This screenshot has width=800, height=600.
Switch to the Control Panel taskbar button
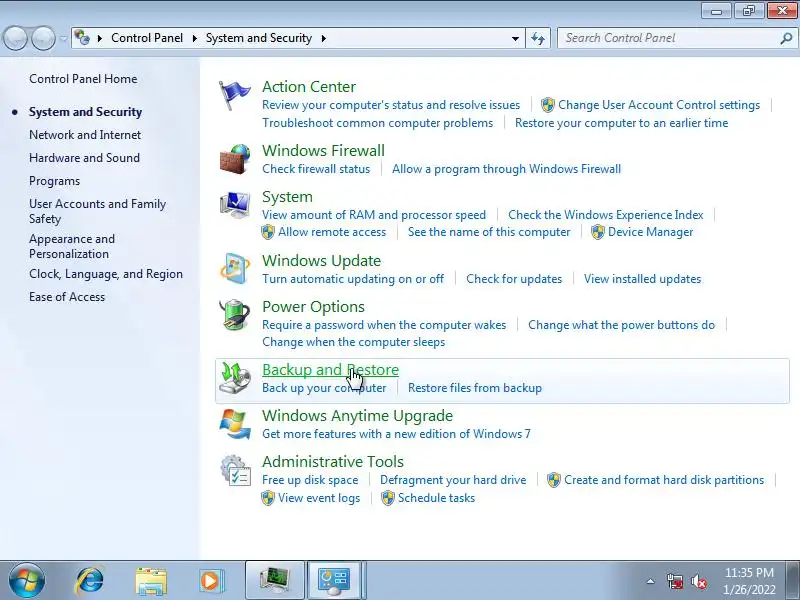click(335, 580)
